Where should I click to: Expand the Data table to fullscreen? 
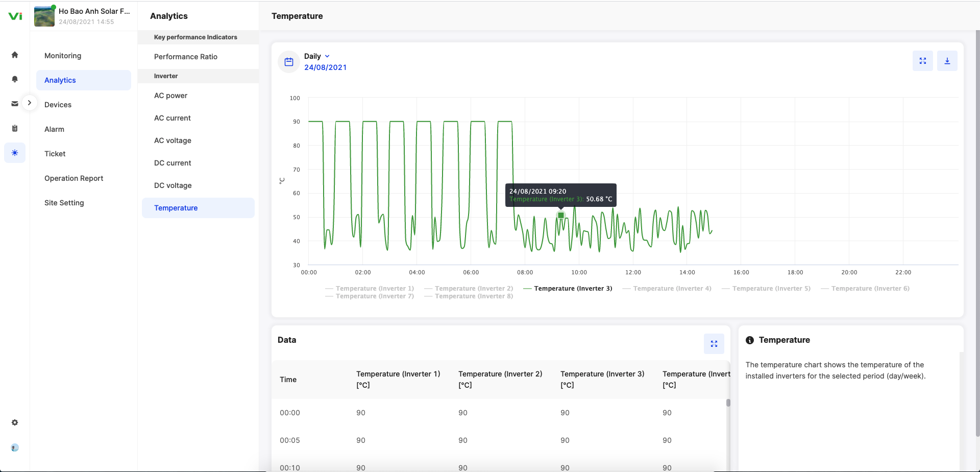(x=714, y=344)
